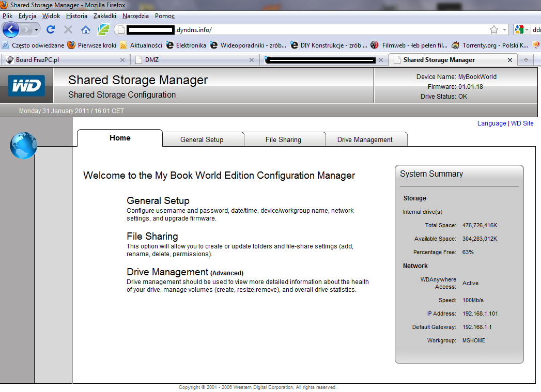Screen dimensions: 541x392
Task: Open a new tab with the plus button
Action: pos(526,59)
